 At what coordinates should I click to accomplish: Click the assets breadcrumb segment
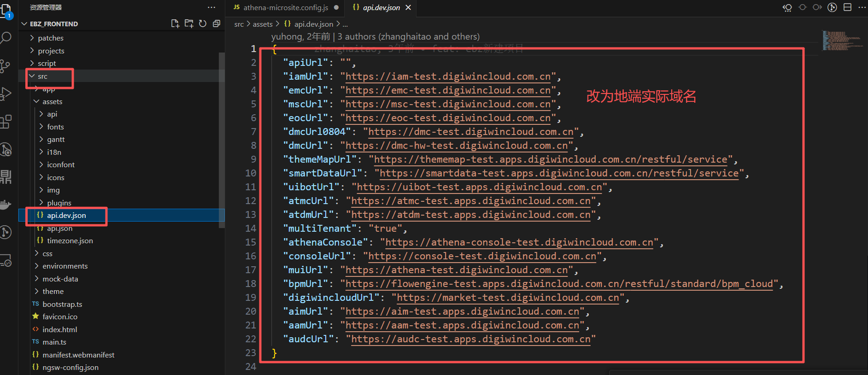(x=263, y=24)
